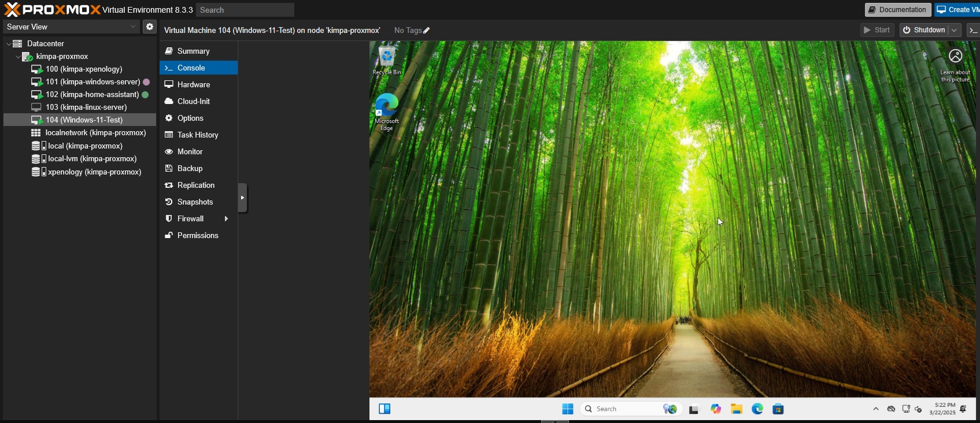
Task: Edit tags using the pencil icon
Action: tap(427, 31)
